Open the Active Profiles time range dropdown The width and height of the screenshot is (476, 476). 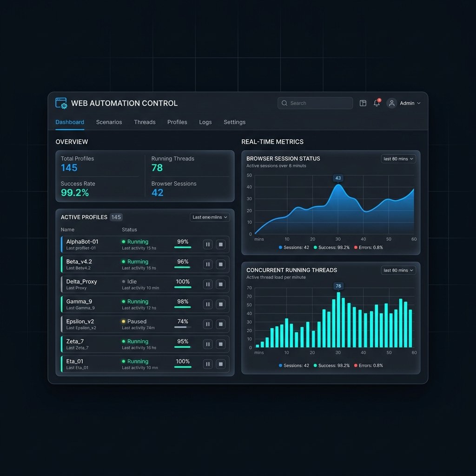[210, 218]
